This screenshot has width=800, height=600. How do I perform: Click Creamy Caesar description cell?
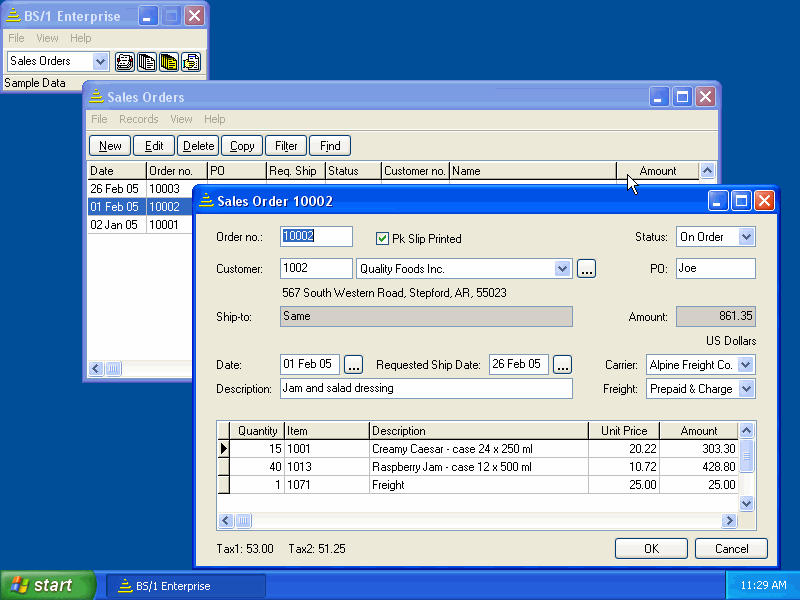point(479,449)
